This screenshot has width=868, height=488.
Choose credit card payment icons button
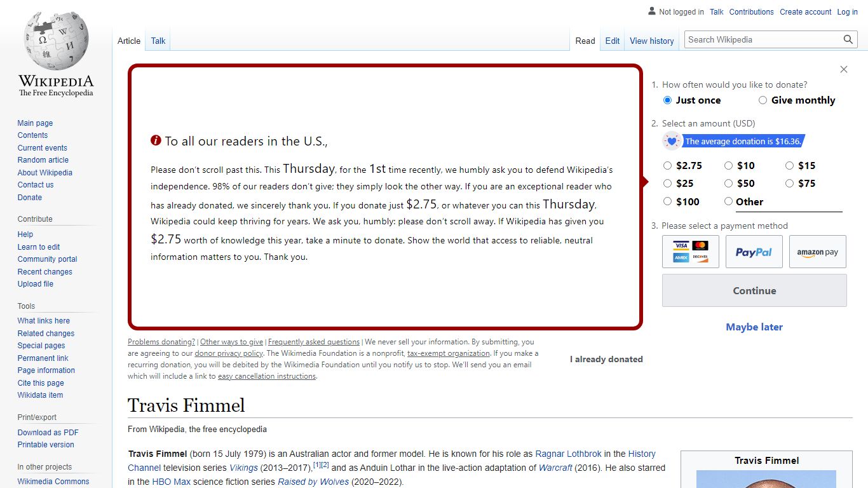coord(691,252)
